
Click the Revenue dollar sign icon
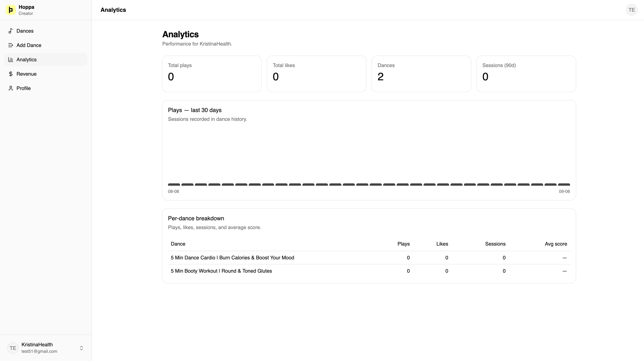(10, 74)
